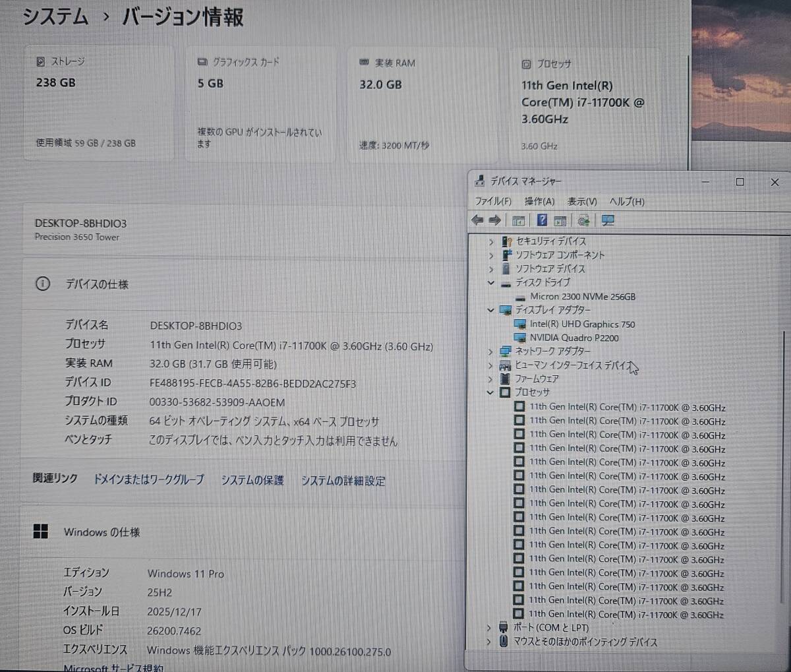Expand the ソフトウェア コンポーネント node
Image resolution: width=791 pixels, height=672 pixels.
(491, 255)
